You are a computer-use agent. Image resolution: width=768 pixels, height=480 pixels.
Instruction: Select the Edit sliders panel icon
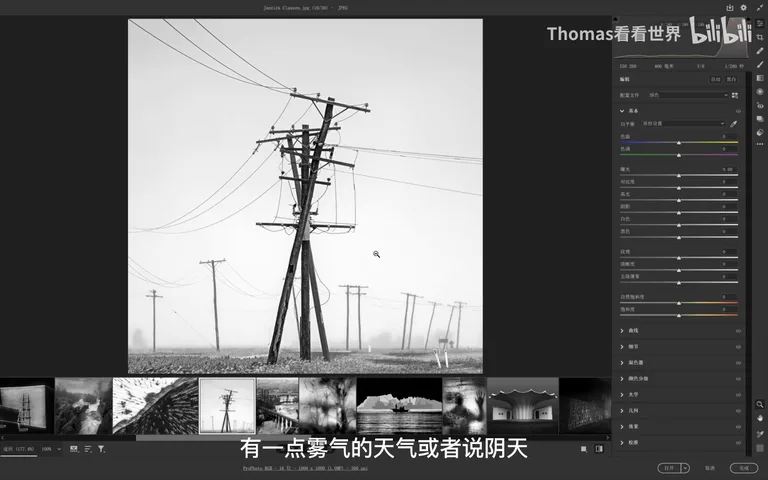click(x=760, y=24)
